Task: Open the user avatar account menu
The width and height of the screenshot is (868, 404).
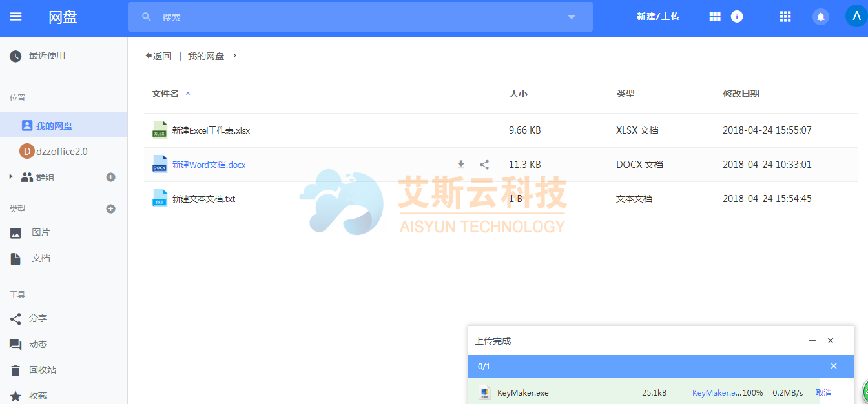Action: click(x=856, y=17)
